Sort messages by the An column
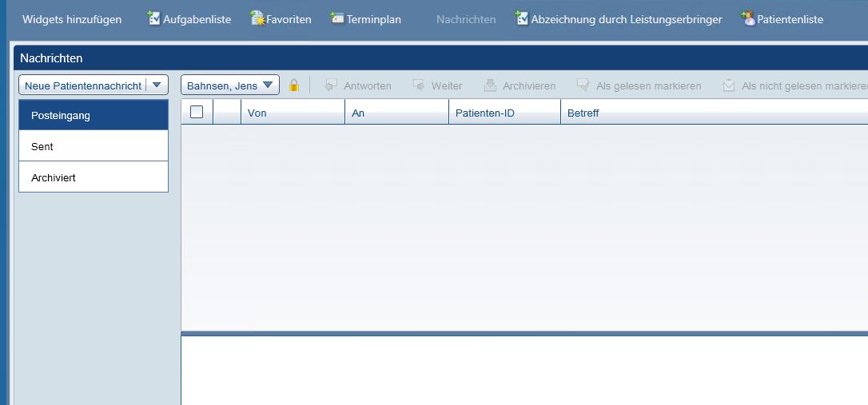This screenshot has height=405, width=868. (x=397, y=113)
